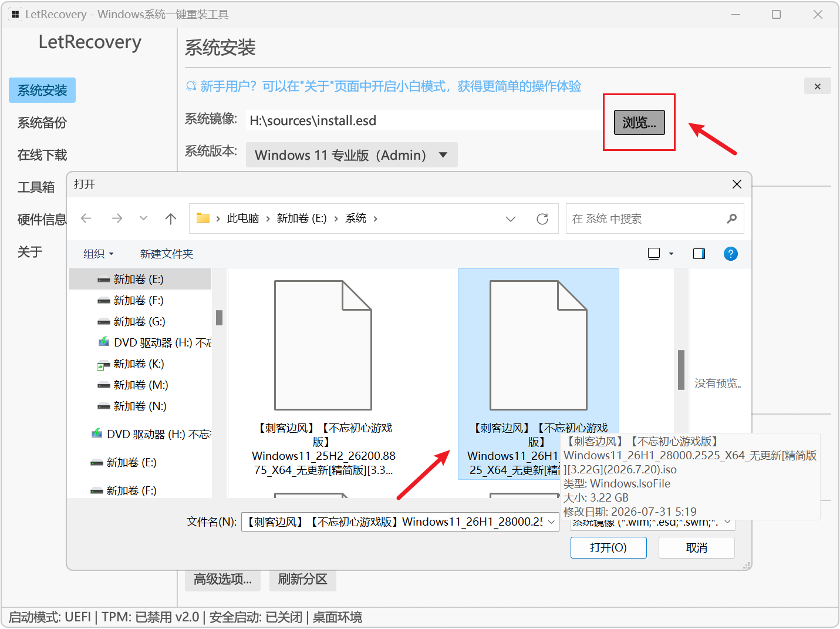Expand the address bar history dropdown
The width and height of the screenshot is (840, 629).
pos(511,218)
